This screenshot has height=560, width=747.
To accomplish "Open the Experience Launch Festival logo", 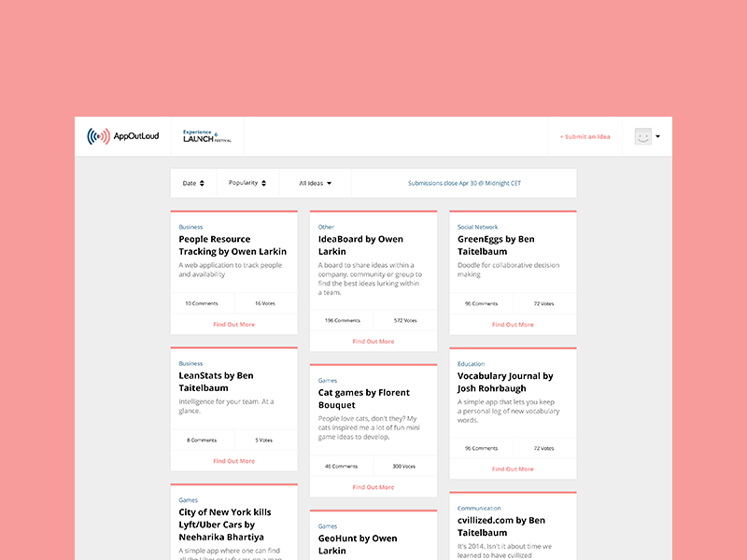I will coord(207,136).
